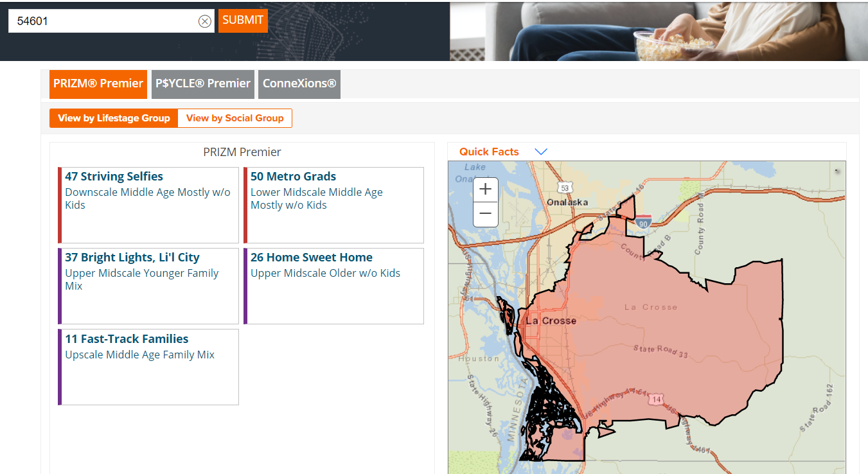Click the State Road 162 map label
The width and height of the screenshot is (868, 474).
click(817, 408)
